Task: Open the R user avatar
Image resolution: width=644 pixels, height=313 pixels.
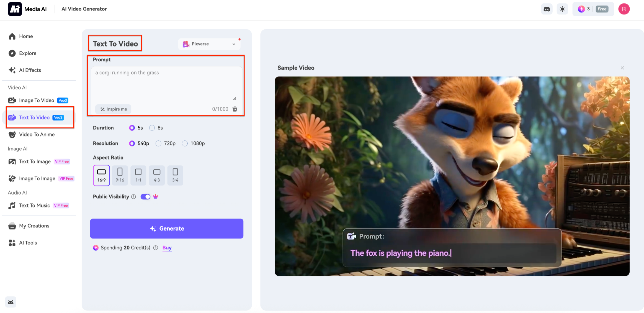Action: tap(624, 9)
